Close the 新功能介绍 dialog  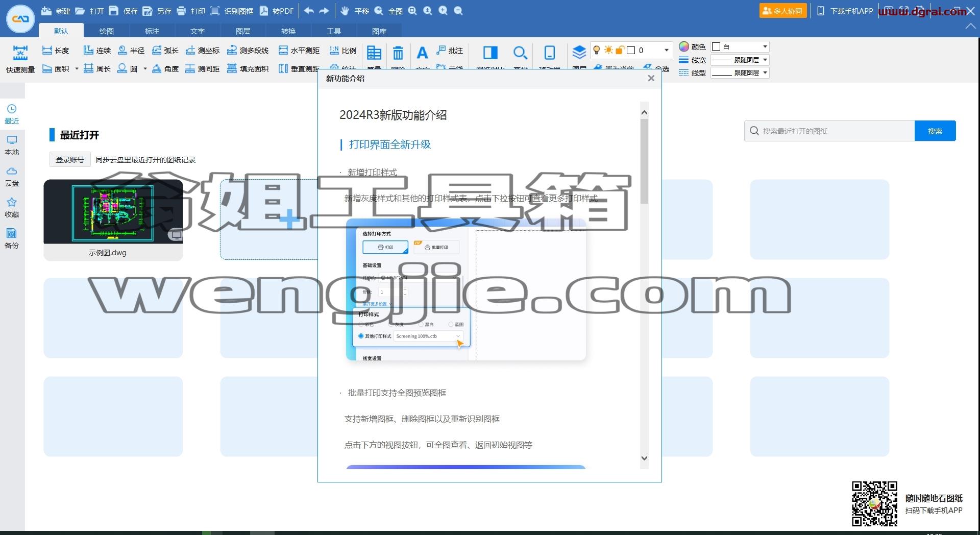pyautogui.click(x=651, y=78)
